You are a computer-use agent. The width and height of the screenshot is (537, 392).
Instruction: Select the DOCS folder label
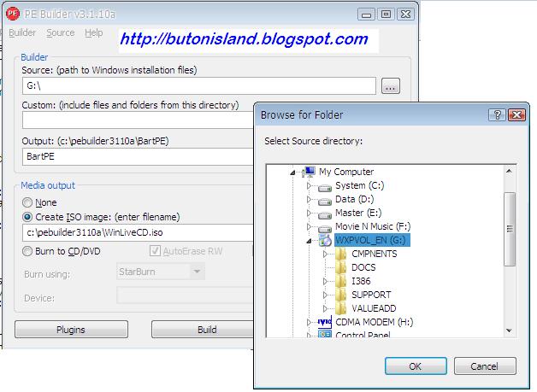(x=363, y=267)
